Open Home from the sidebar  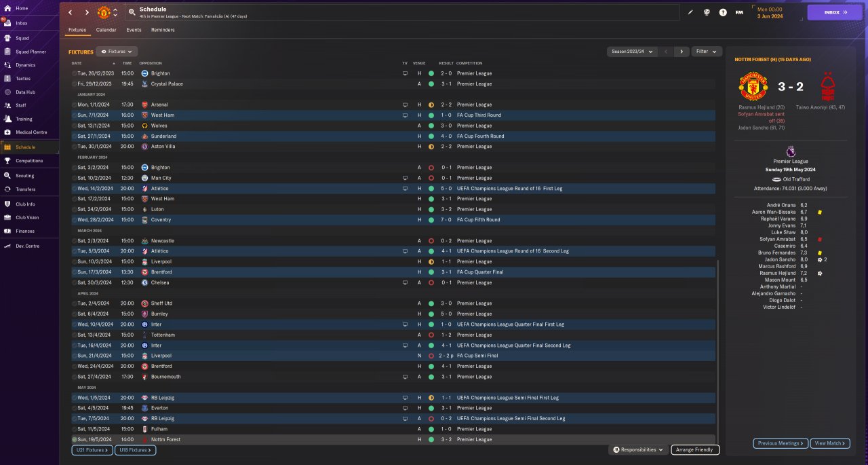point(29,8)
